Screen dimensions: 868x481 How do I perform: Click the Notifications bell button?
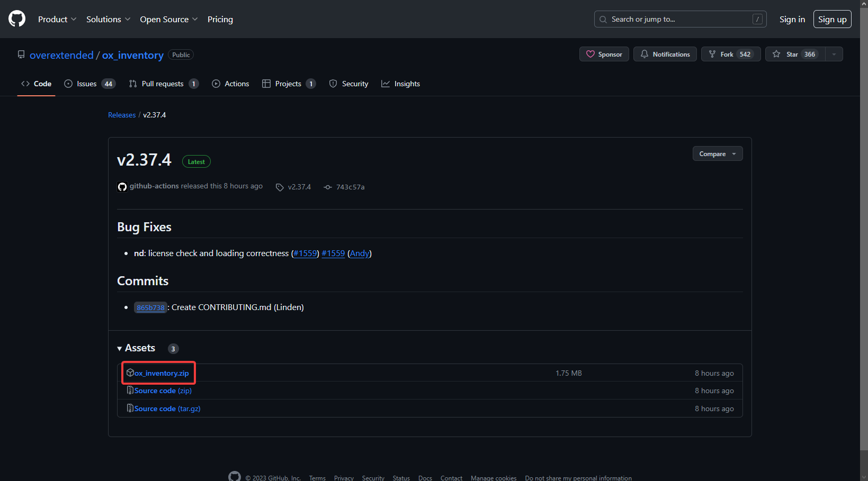(x=665, y=54)
